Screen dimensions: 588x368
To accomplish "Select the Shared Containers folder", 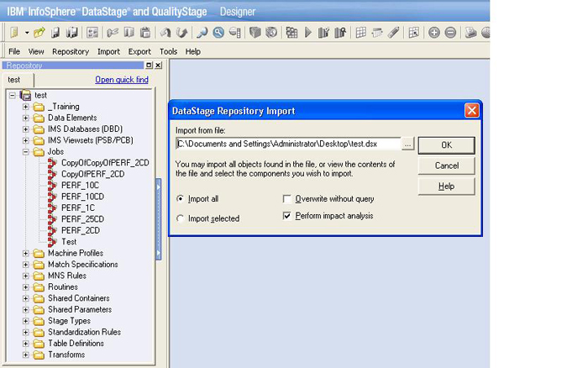I will click(79, 298).
